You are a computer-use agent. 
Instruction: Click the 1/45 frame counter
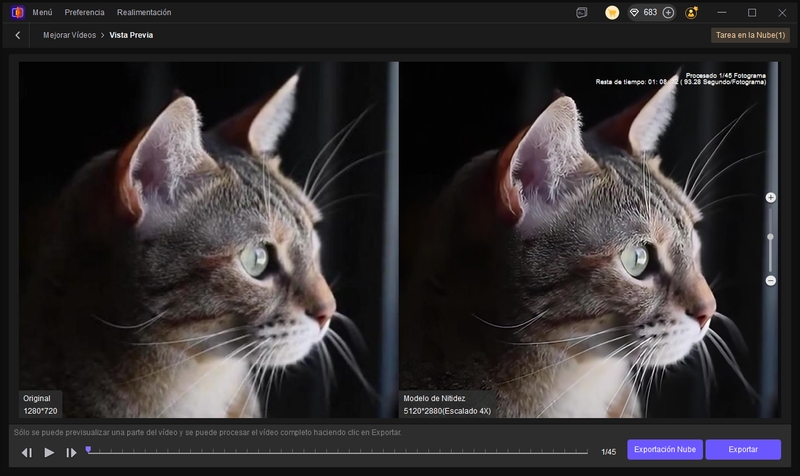coord(608,452)
